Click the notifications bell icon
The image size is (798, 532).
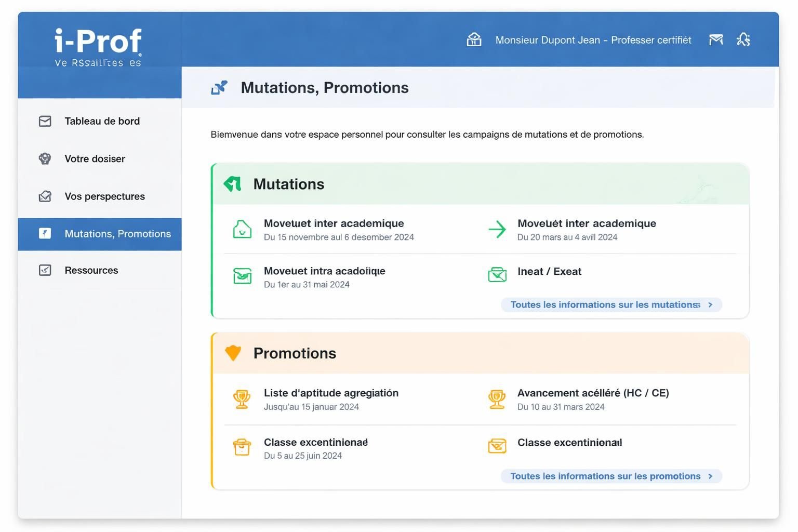coord(743,39)
